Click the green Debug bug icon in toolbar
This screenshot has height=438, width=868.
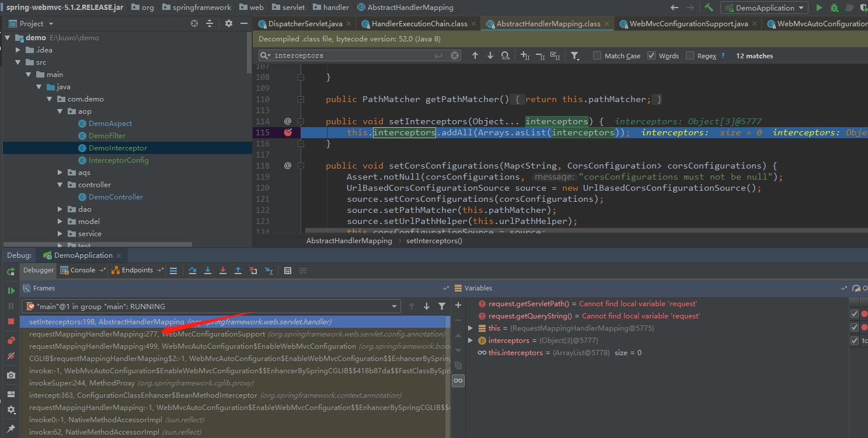pyautogui.click(x=834, y=7)
